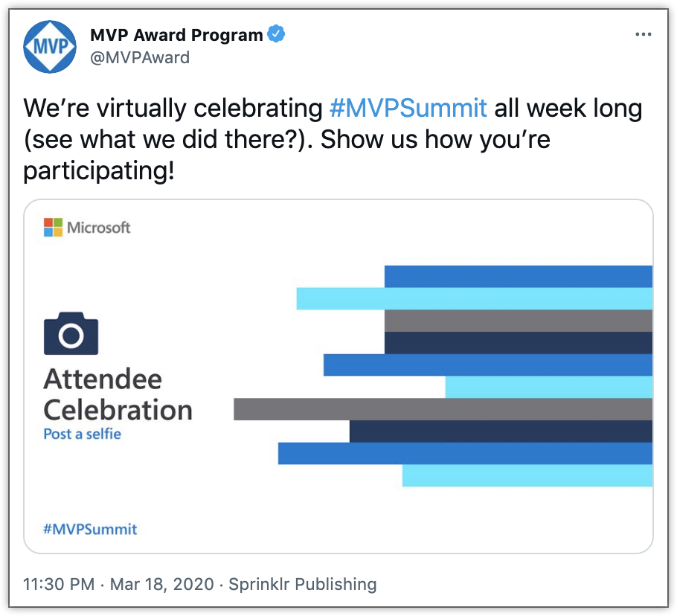Click the @MVPAward handle
Viewport: 677px width, 616px height.
140,57
